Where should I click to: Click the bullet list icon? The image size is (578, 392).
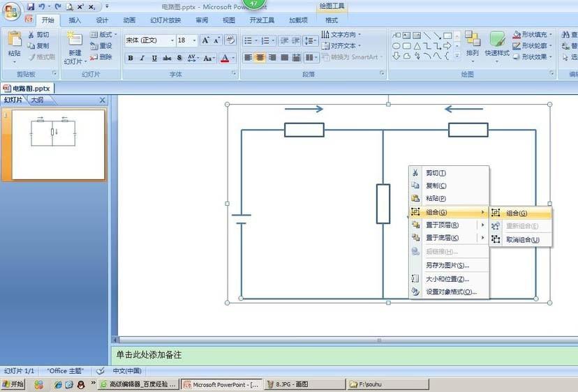[x=249, y=40]
